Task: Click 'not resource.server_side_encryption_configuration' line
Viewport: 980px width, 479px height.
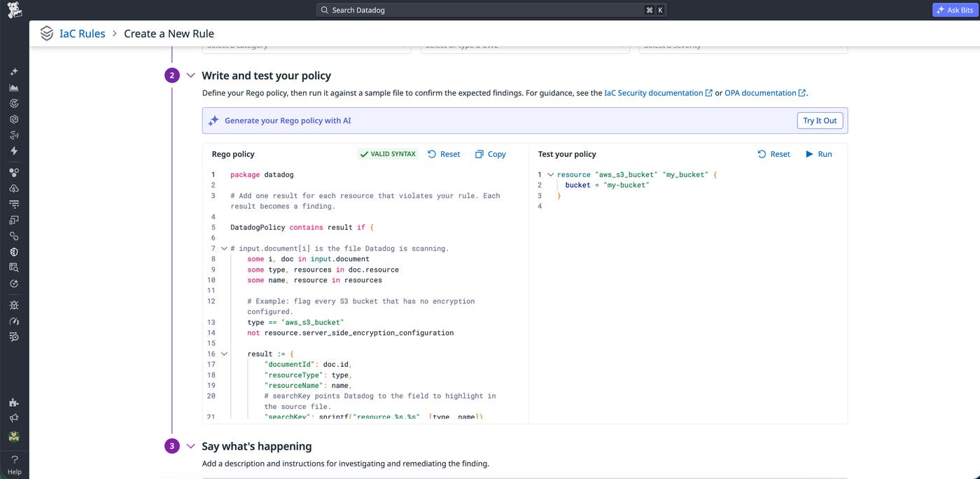Action: (x=350, y=333)
